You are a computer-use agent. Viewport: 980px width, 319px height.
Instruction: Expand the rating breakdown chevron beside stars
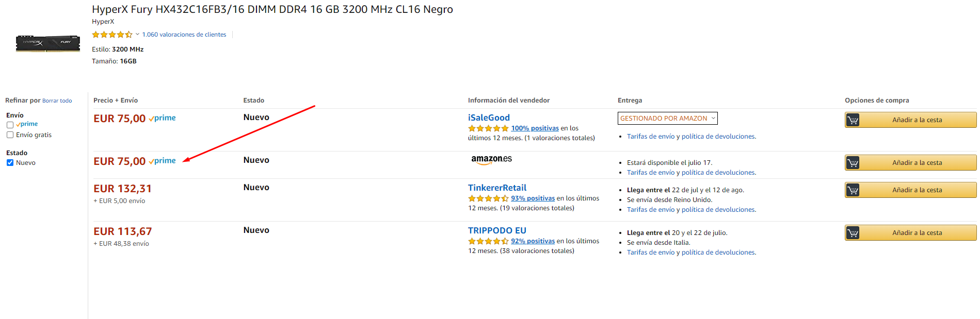tap(137, 35)
